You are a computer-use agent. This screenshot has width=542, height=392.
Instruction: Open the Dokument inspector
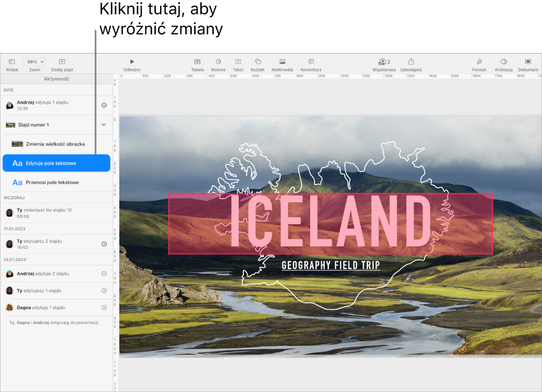[528, 62]
